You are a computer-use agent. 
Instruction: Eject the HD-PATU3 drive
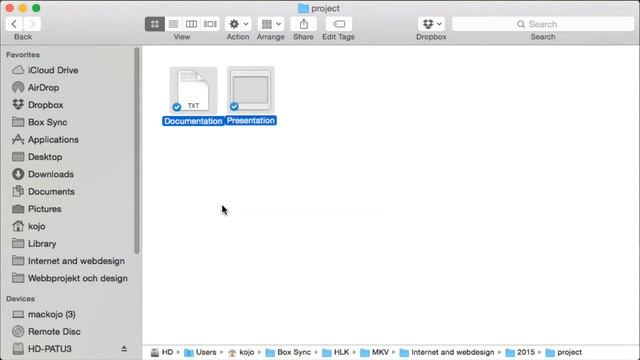(x=124, y=349)
